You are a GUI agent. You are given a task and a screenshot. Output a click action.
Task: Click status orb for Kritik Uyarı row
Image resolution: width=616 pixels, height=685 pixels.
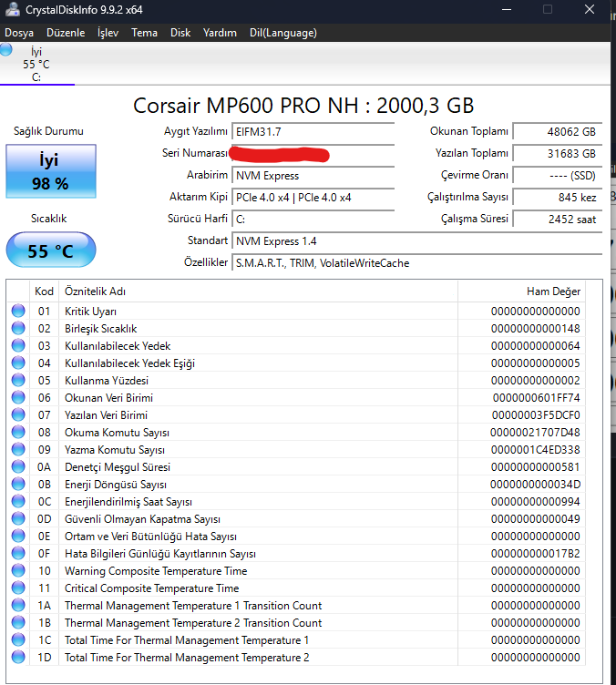point(18,311)
